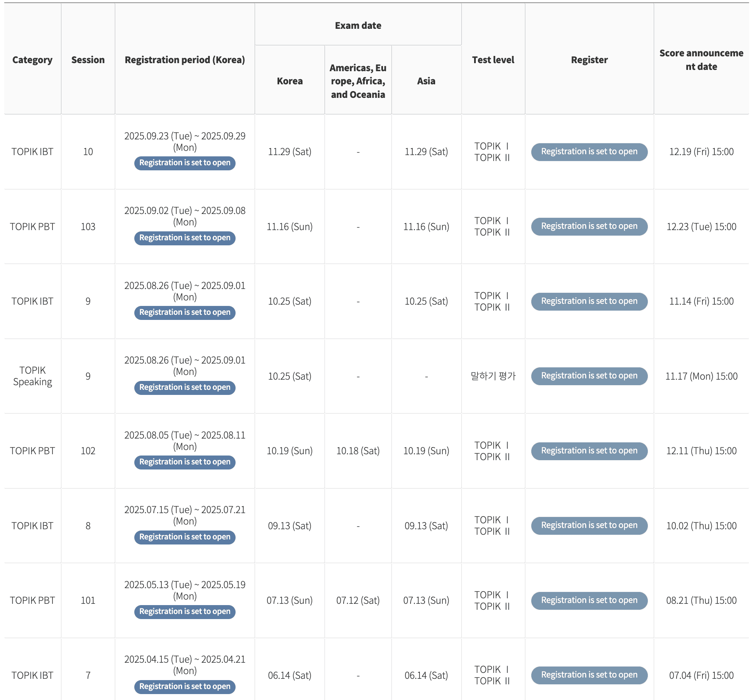
Task: Click the Category column header
Action: (x=33, y=60)
